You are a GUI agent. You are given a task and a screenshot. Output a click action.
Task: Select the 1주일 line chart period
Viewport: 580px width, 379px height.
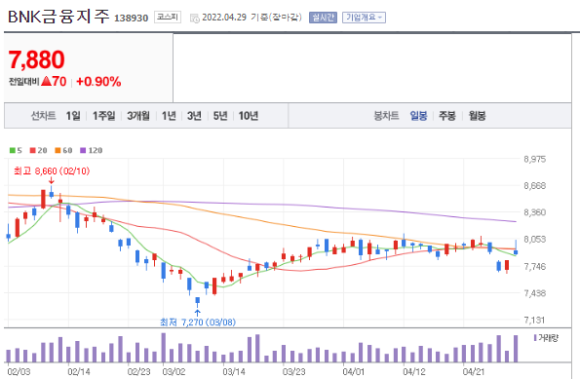[x=104, y=116]
